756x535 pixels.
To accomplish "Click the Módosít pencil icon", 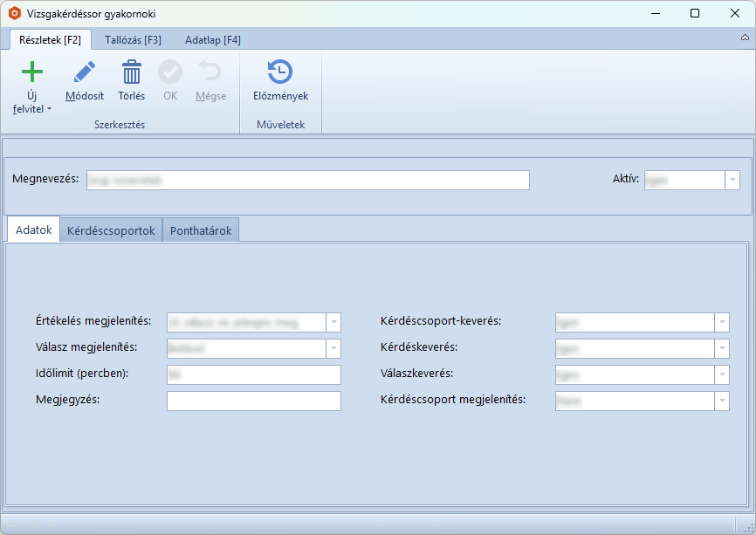I will [85, 72].
